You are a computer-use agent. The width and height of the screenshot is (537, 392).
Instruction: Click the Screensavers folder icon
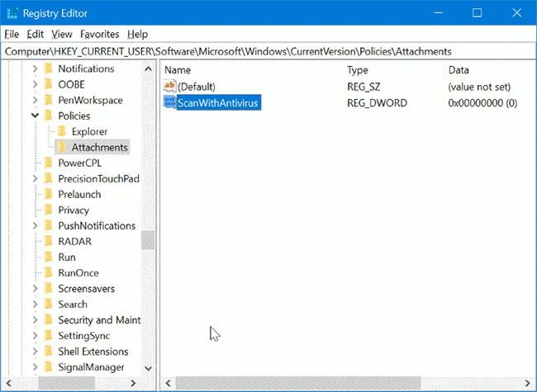(49, 289)
